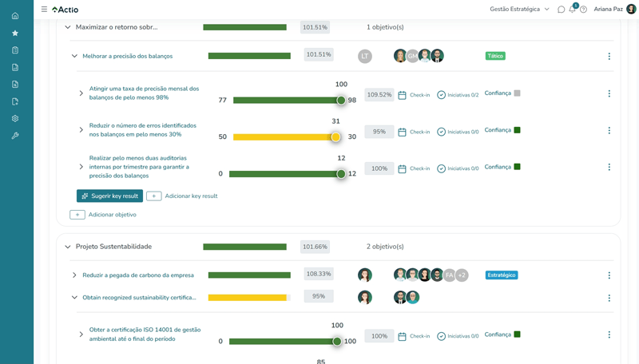
Task: Click the LT owner avatar
Action: (365, 56)
